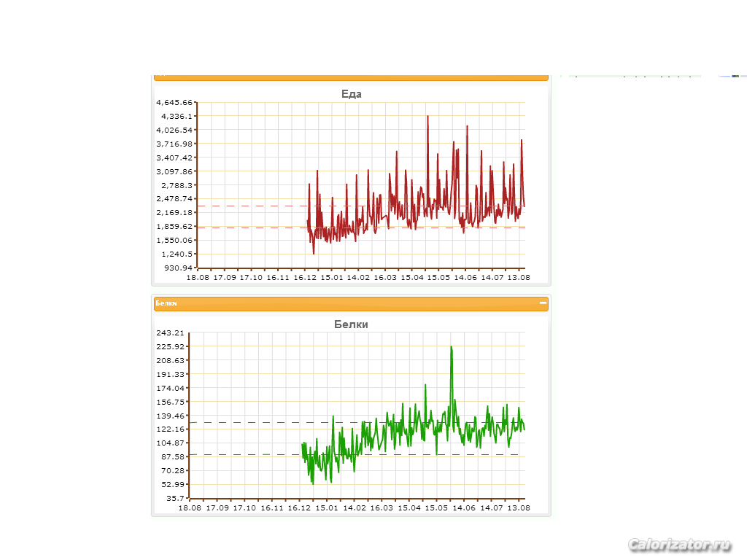Click date 14.02 under the Белки chart
Screen dimensions: 747x560
tap(355, 507)
